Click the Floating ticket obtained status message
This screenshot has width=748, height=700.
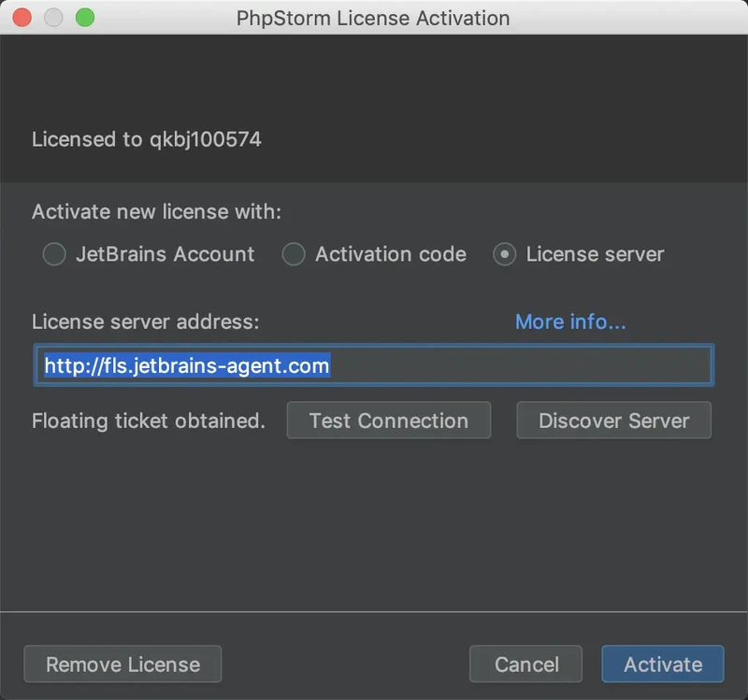(149, 421)
